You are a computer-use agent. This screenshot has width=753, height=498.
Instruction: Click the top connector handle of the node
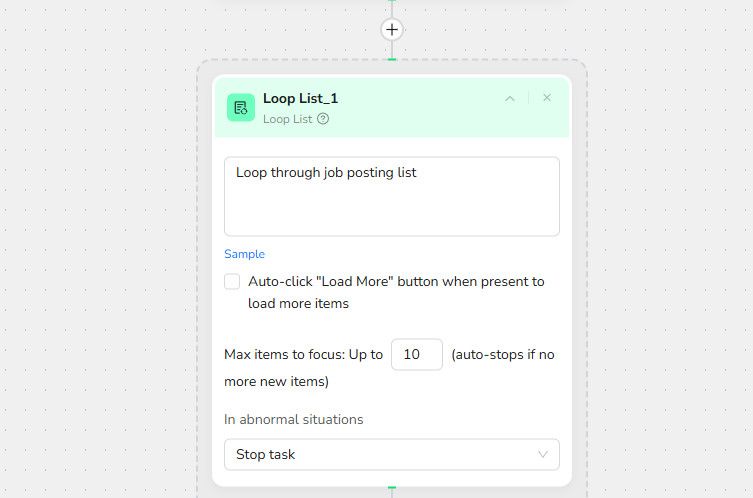point(392,60)
